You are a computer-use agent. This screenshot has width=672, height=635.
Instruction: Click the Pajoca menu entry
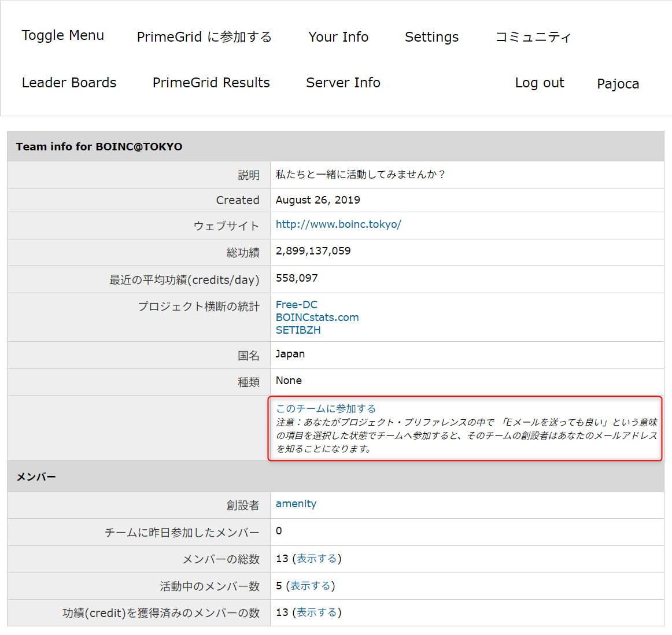(618, 83)
